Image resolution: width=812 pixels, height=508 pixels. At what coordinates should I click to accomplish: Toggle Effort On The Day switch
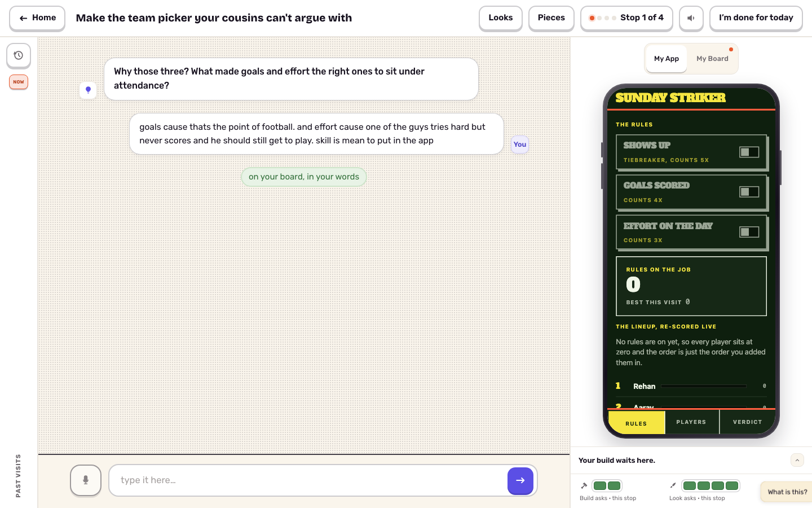(749, 232)
